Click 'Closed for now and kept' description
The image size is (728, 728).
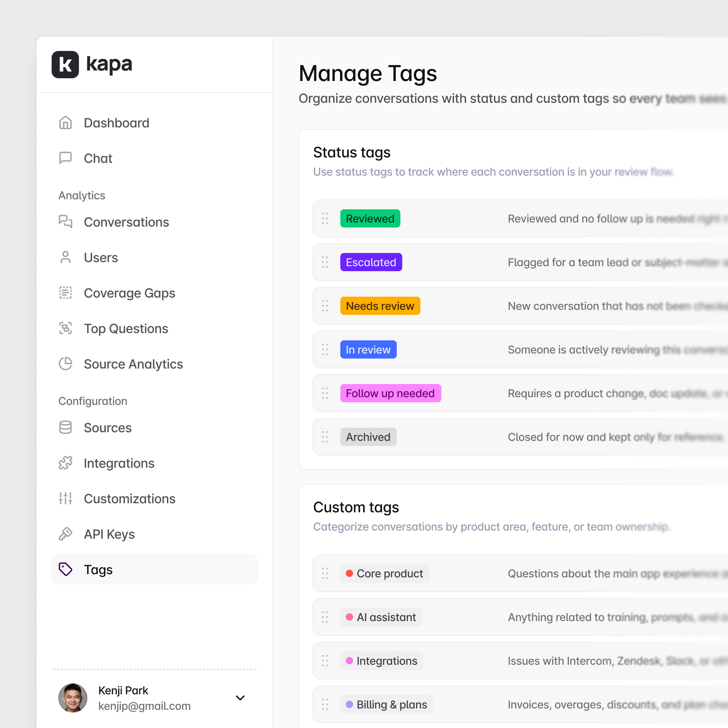pos(616,437)
